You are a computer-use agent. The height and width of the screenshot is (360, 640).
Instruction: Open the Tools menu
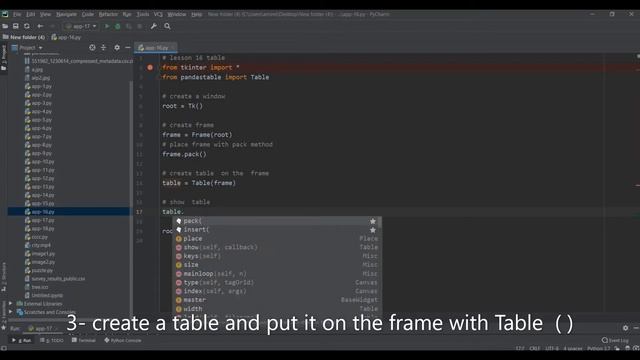click(143, 14)
